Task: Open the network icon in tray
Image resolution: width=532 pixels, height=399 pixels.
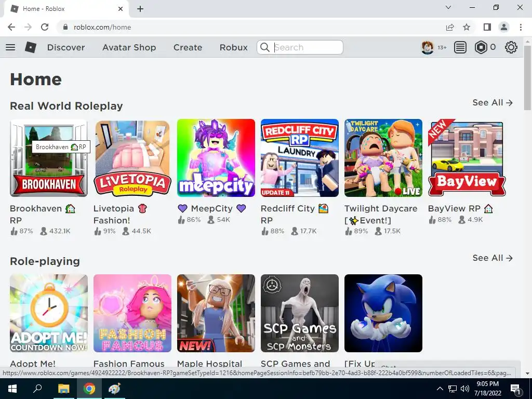Action: tap(453, 389)
